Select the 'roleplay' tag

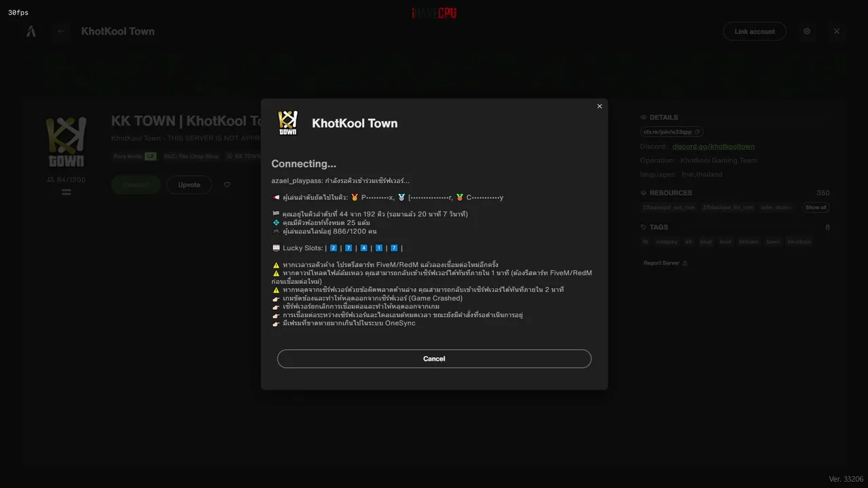pos(666,242)
